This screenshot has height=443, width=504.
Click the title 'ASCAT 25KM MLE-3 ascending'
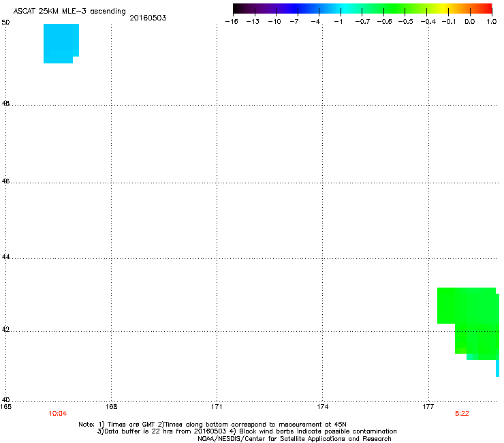click(x=69, y=12)
